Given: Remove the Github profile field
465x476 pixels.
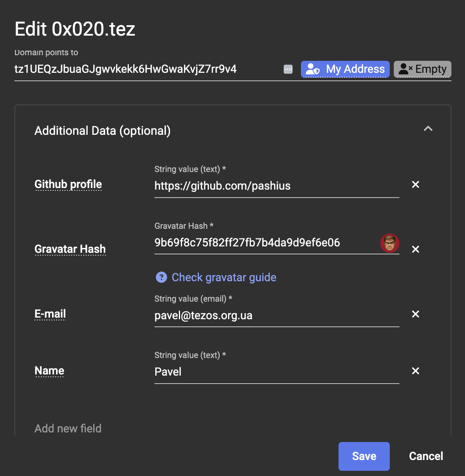Looking at the screenshot, I should click(x=415, y=184).
